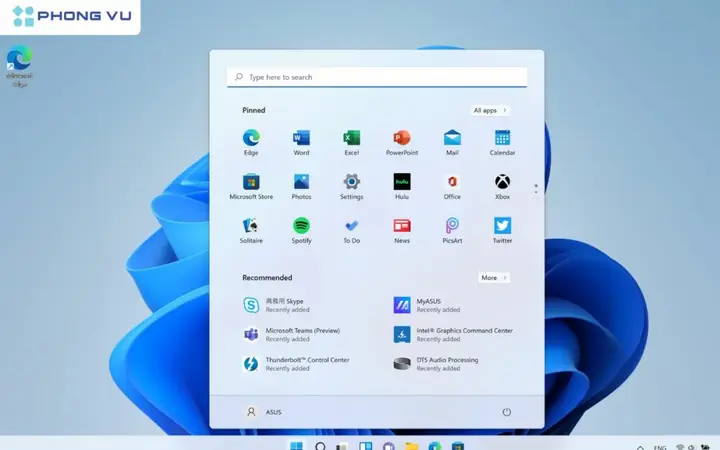This screenshot has width=720, height=450.
Task: Open the News app
Action: 402,231
